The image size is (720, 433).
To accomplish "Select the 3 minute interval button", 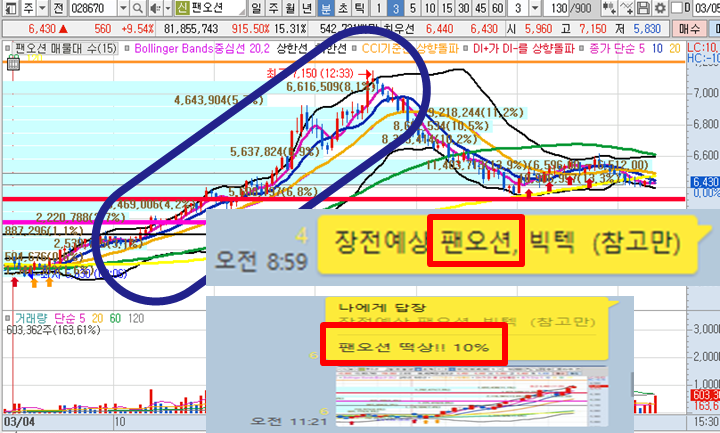I will pos(396,8).
